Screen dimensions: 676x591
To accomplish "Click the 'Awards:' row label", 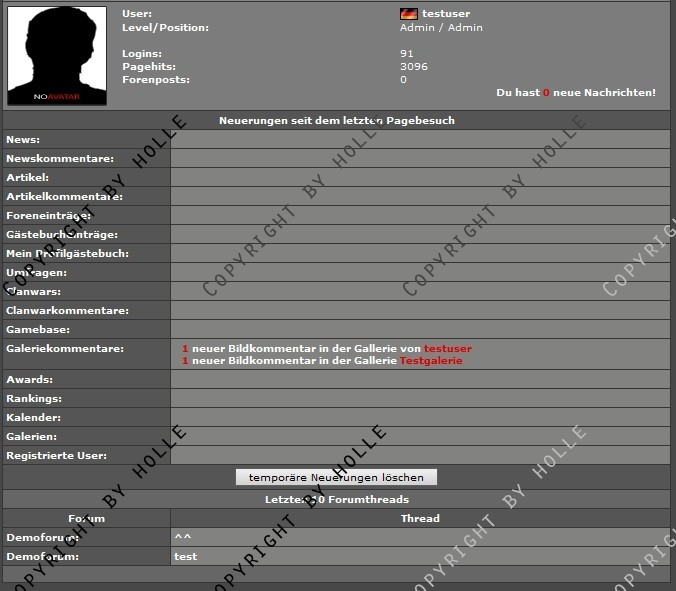I will tap(29, 379).
